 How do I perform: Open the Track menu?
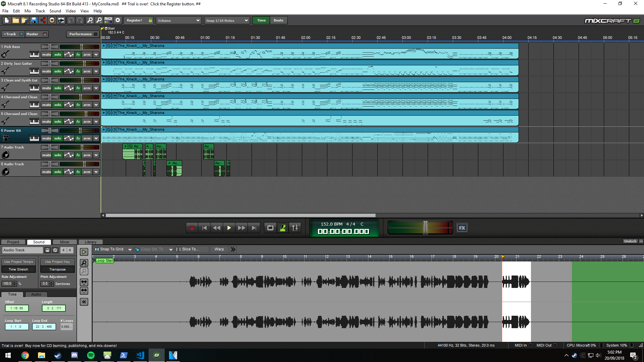tap(40, 11)
